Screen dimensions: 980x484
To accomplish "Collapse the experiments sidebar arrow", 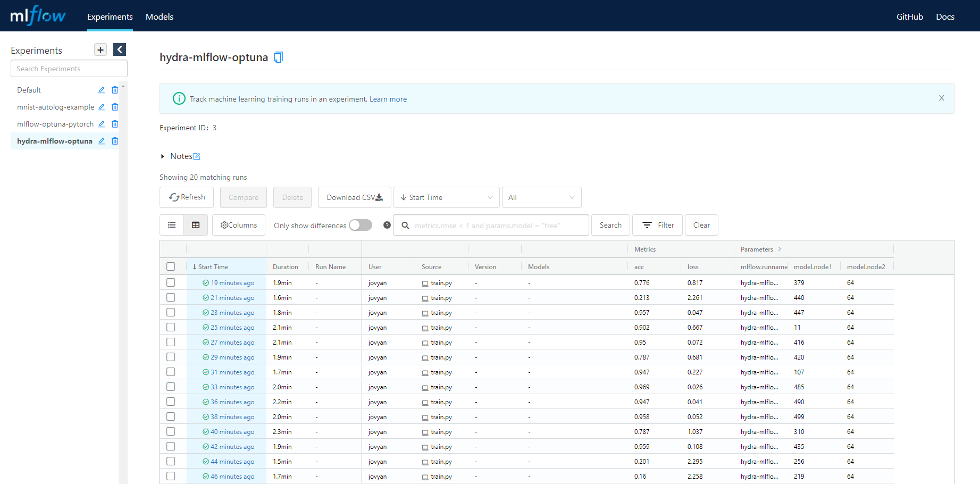I will pos(120,49).
